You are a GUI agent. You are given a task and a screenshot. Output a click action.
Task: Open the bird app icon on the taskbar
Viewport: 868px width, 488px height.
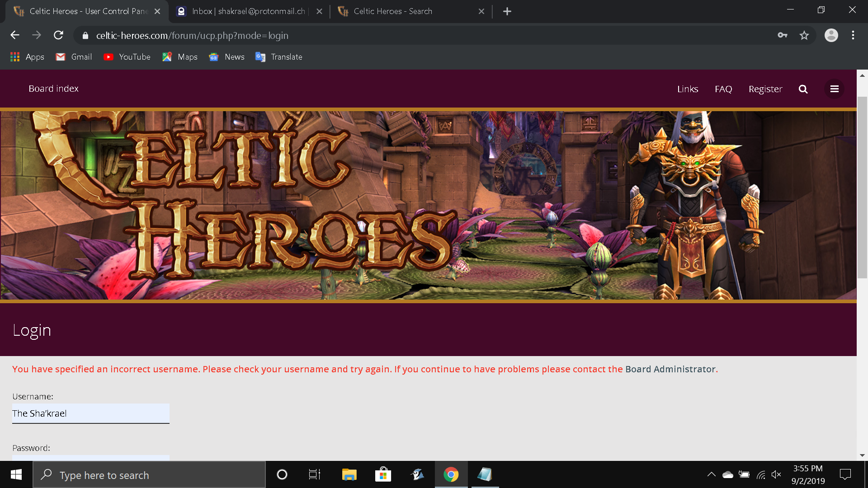pos(417,474)
